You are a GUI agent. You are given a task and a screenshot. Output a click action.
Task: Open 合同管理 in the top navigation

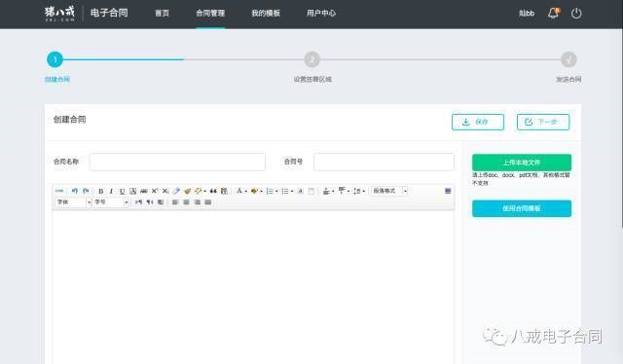[x=210, y=13]
